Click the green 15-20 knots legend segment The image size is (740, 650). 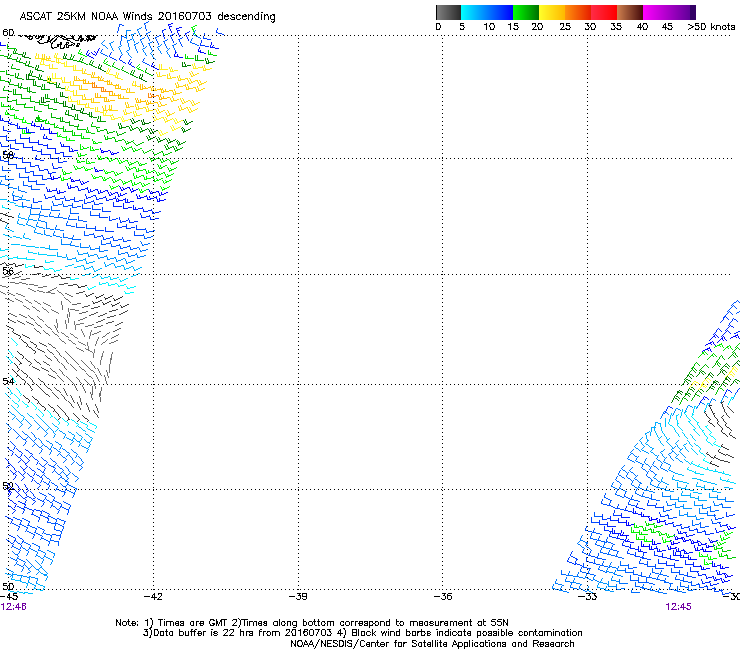point(526,12)
